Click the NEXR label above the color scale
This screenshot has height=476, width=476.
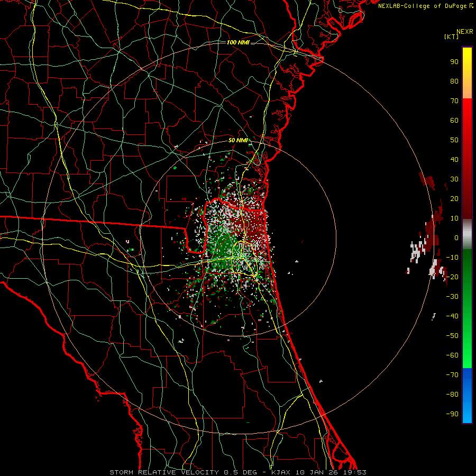(464, 32)
